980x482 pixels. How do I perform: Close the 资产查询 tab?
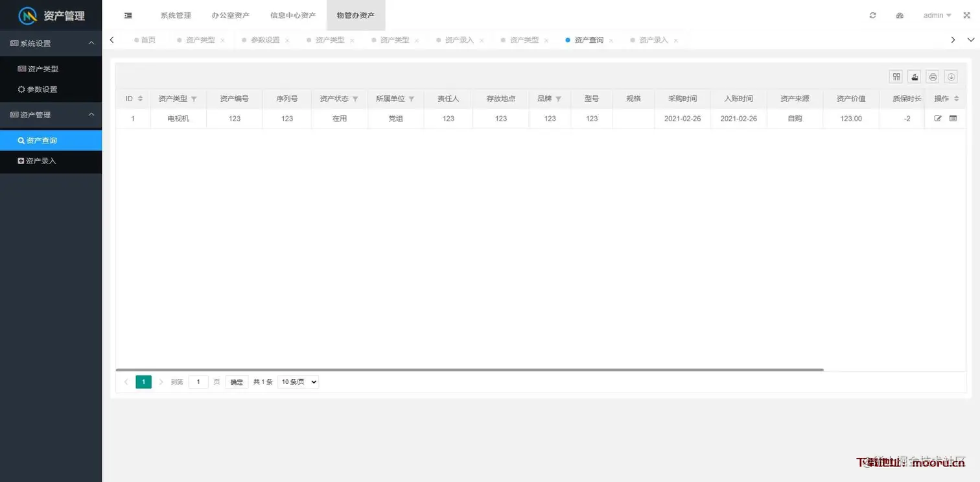point(611,40)
